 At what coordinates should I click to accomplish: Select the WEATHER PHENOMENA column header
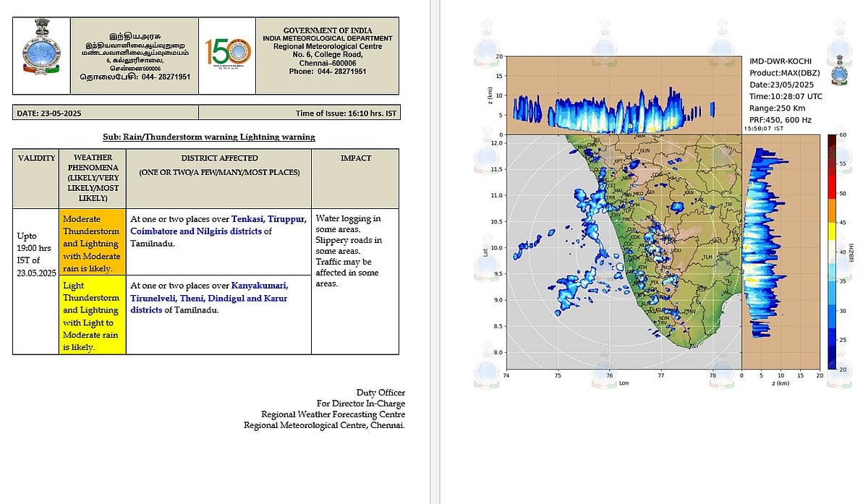point(92,178)
